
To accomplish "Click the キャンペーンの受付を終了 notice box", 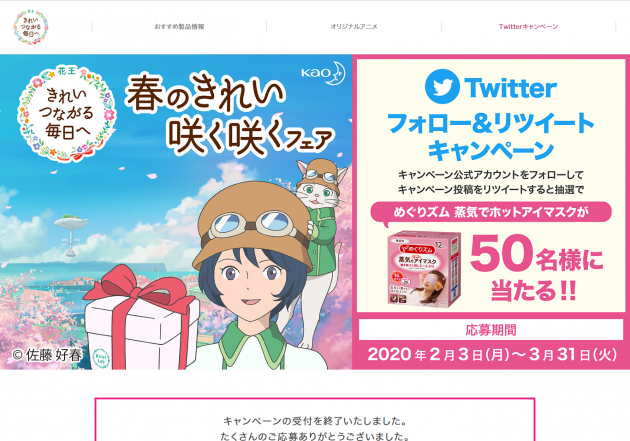I will click(315, 420).
